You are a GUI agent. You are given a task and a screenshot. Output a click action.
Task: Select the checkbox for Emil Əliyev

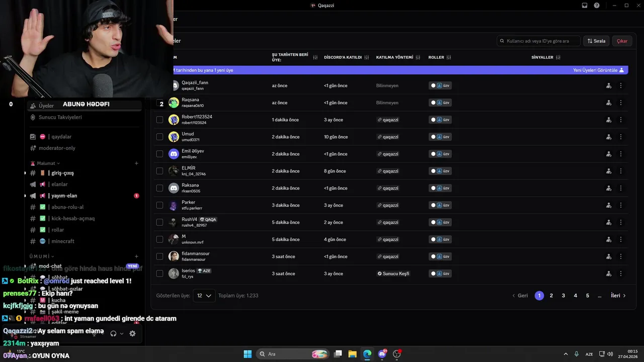click(159, 154)
